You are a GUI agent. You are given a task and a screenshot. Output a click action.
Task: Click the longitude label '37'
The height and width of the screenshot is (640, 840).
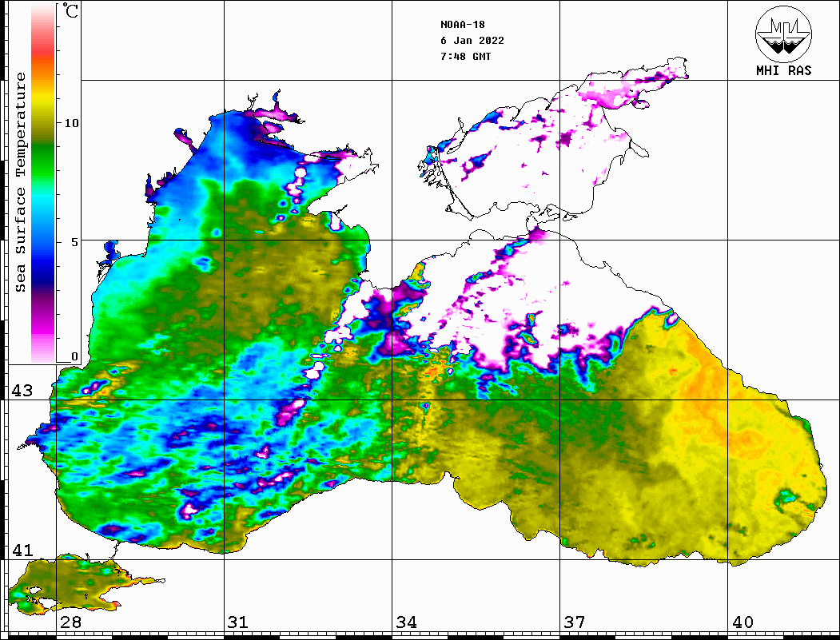pos(575,622)
